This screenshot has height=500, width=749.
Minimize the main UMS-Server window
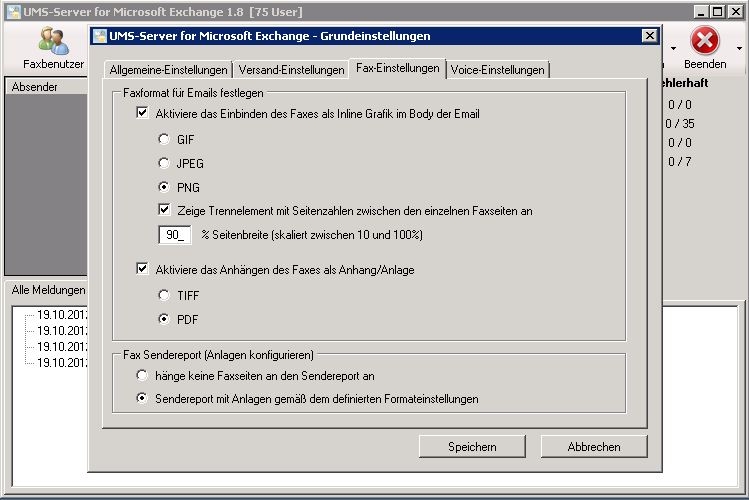(701, 12)
